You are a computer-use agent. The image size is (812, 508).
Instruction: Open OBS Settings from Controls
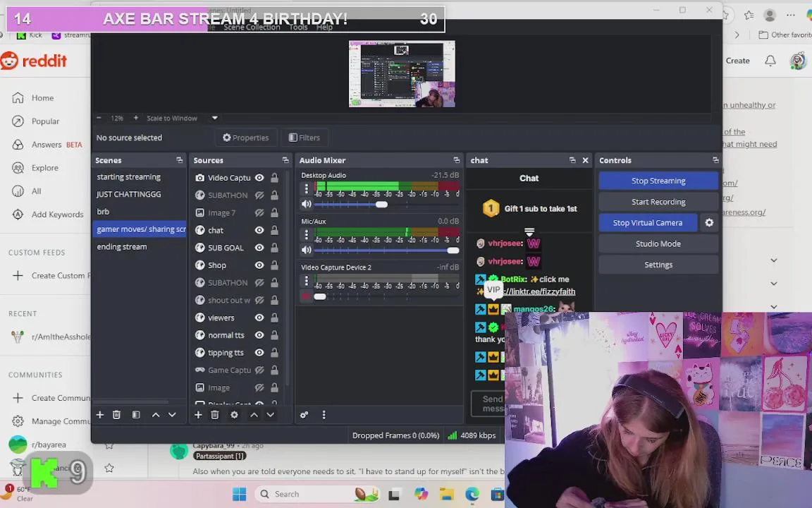pos(658,265)
